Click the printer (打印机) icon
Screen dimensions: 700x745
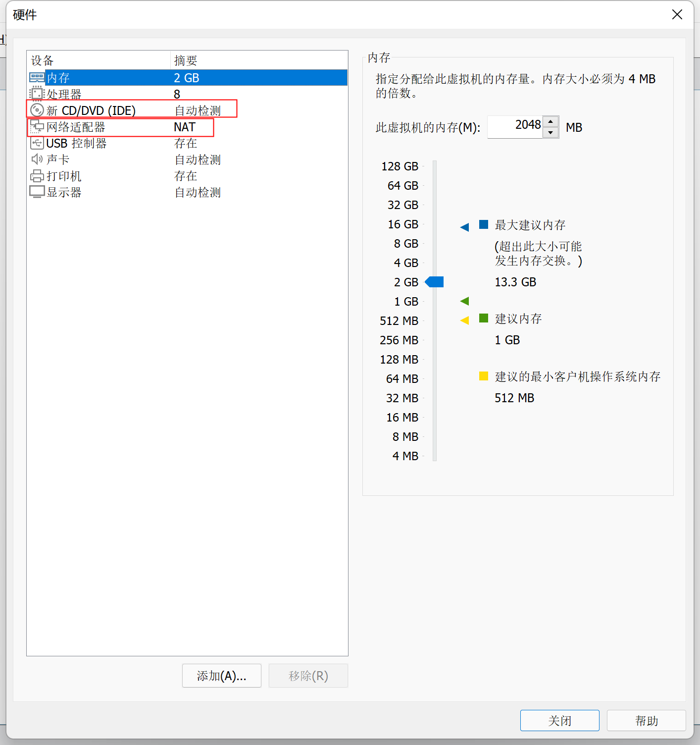coord(37,176)
